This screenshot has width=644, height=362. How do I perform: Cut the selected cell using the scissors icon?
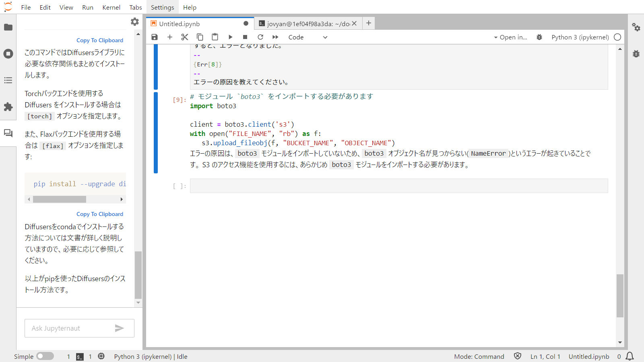(x=185, y=37)
